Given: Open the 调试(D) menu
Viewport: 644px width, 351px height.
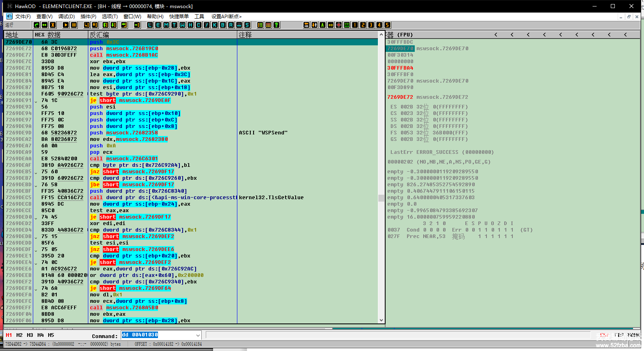Looking at the screenshot, I should point(66,17).
